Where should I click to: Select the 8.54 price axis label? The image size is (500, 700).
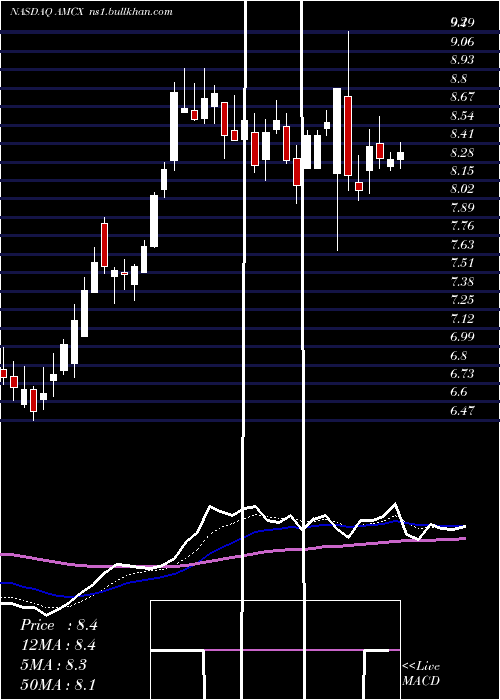[x=462, y=116]
